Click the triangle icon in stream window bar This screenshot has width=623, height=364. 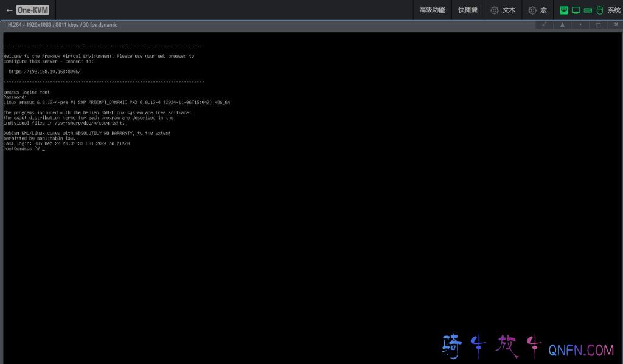click(562, 25)
